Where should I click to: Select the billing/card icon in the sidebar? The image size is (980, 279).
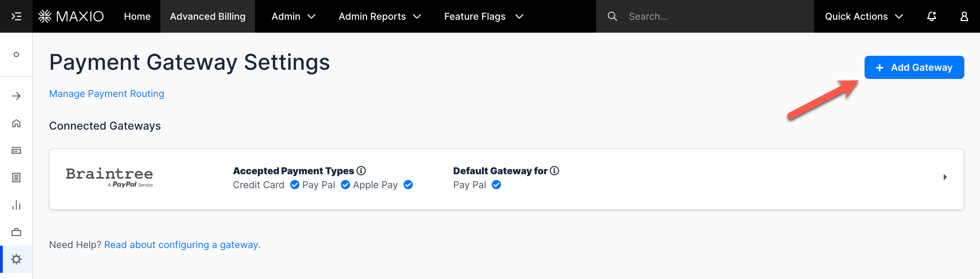click(x=16, y=150)
